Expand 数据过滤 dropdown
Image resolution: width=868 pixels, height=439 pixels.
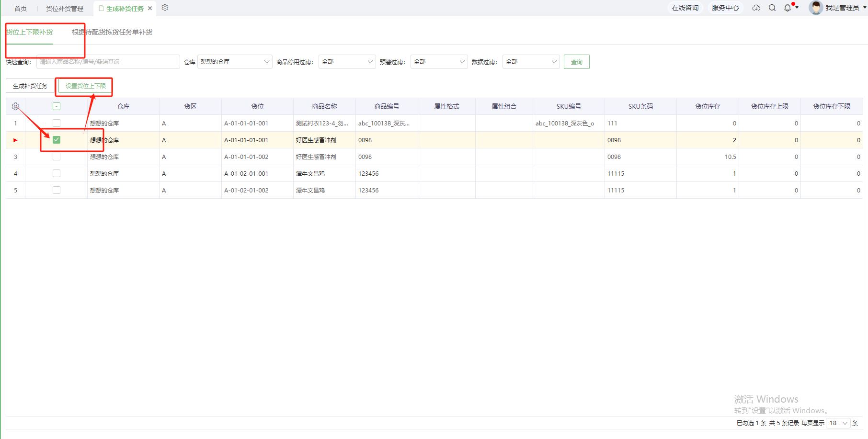[x=531, y=62]
